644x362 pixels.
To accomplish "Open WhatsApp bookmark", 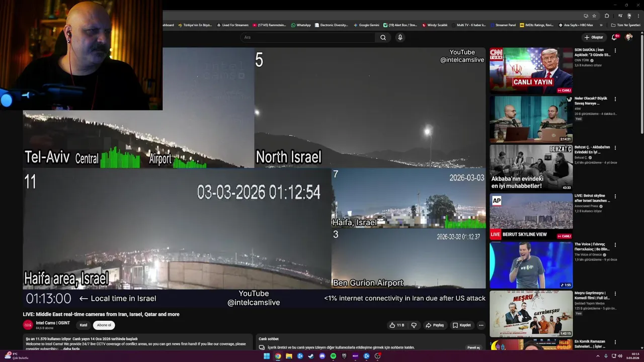I will (301, 25).
